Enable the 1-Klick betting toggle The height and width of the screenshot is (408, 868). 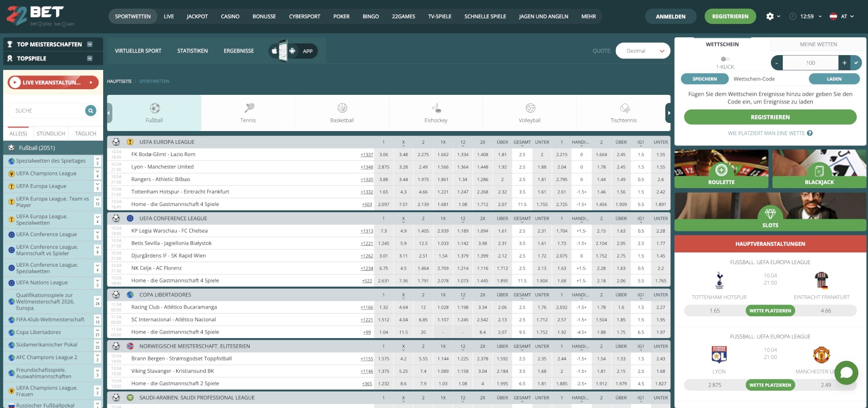pyautogui.click(x=725, y=59)
